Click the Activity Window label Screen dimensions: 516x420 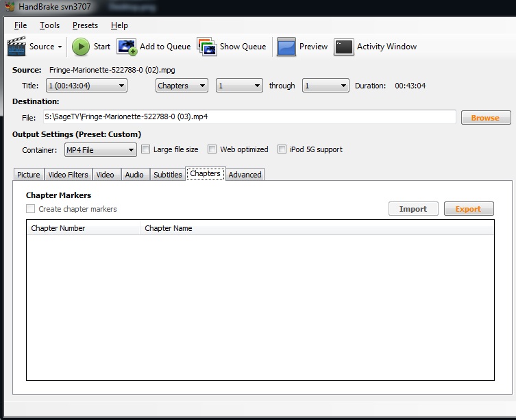386,47
